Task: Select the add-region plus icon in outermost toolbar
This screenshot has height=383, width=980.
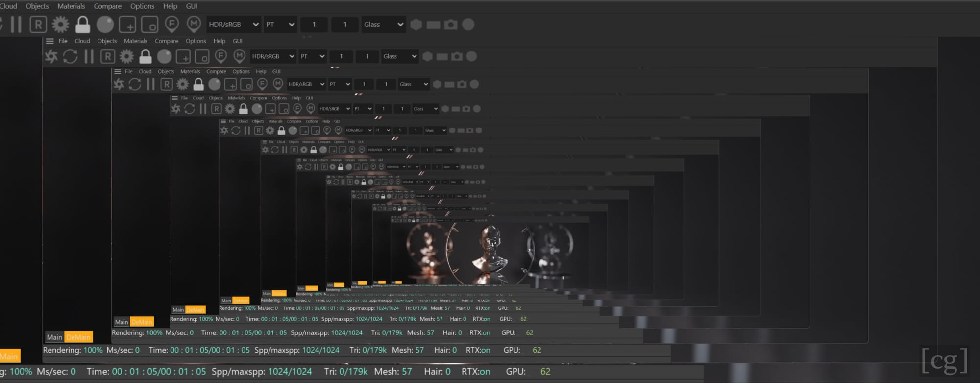Action: point(127,24)
